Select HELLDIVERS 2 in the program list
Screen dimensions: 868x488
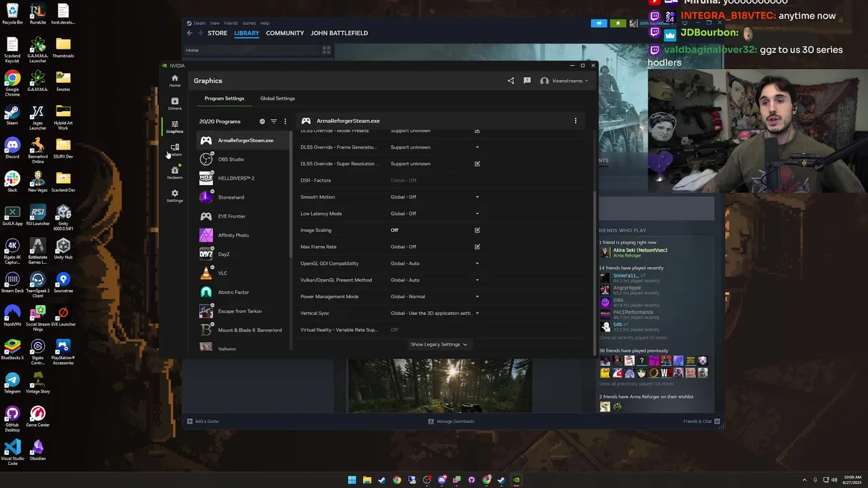click(243, 178)
